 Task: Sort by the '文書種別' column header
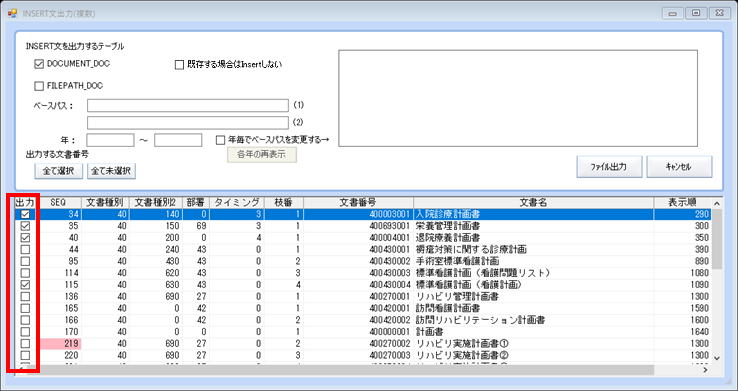(105, 202)
